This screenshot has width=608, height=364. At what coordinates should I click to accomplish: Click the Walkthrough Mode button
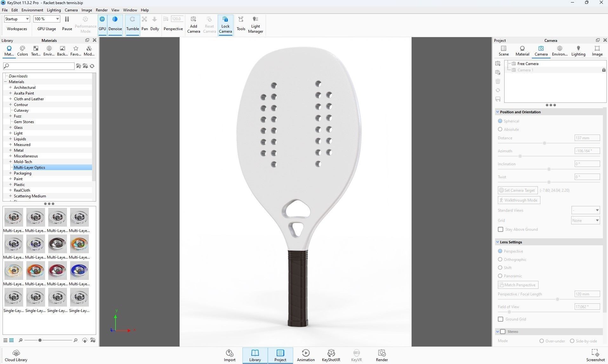[x=519, y=200]
